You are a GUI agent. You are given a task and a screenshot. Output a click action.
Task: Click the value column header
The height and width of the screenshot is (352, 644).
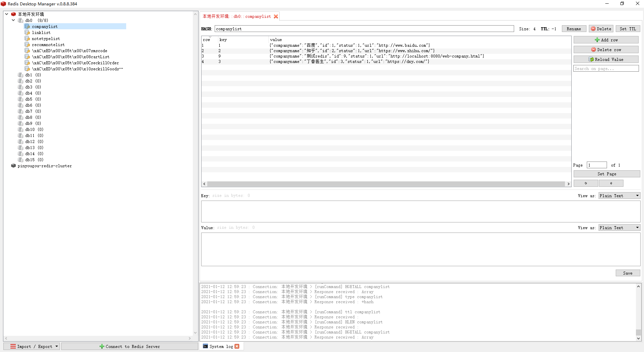420,40
